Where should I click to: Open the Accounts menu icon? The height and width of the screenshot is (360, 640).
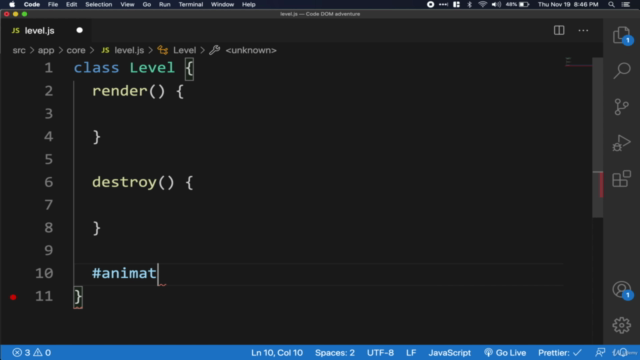coord(621,290)
